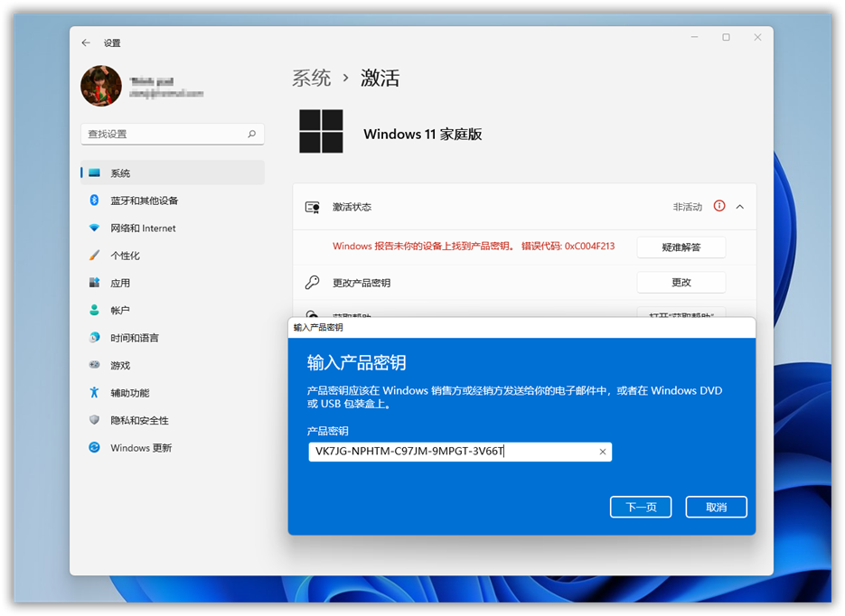Minimize the Settings window
845x616 pixels.
point(695,37)
